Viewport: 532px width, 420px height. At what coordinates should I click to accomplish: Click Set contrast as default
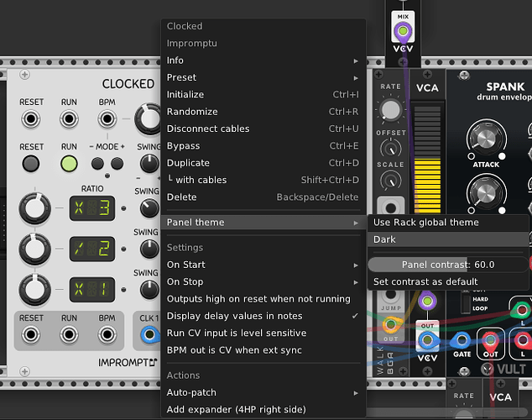tap(448, 281)
